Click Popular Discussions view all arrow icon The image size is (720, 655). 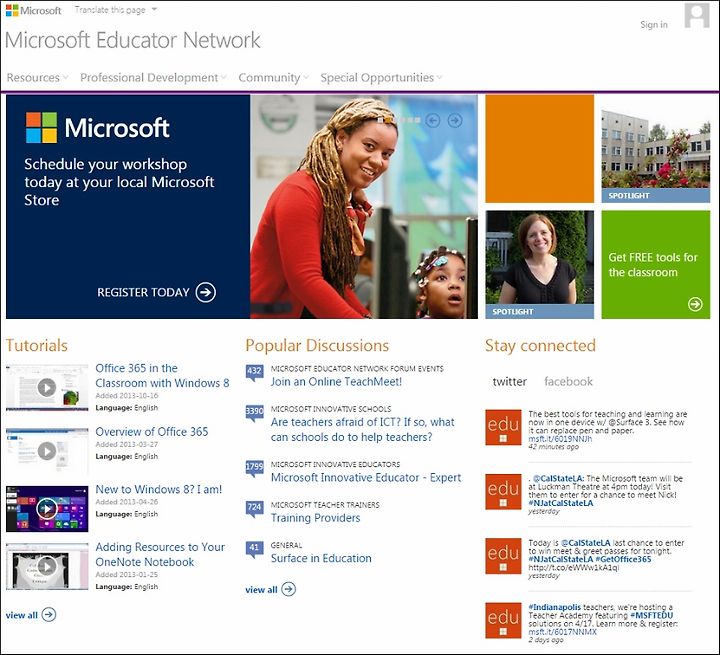pos(288,589)
